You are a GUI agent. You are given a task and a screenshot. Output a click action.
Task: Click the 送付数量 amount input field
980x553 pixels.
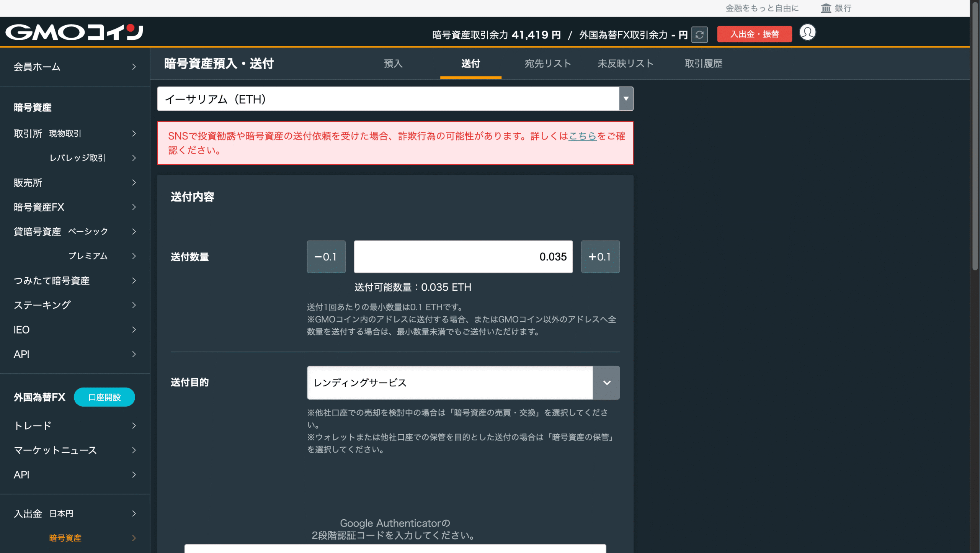coord(463,257)
